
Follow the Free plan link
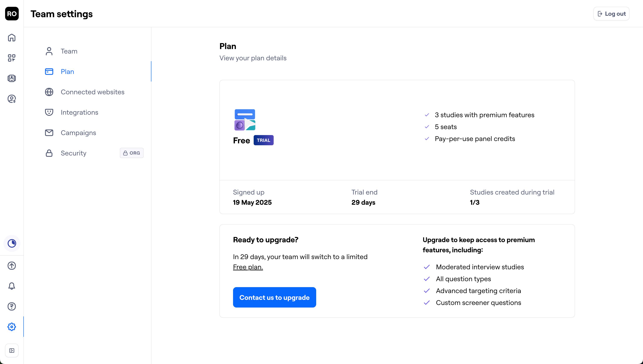(x=248, y=267)
